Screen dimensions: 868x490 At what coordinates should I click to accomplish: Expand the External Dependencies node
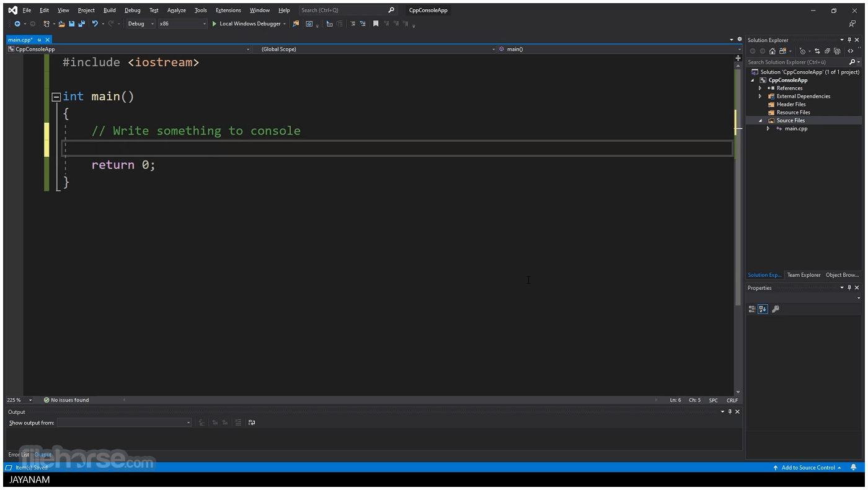[760, 96]
